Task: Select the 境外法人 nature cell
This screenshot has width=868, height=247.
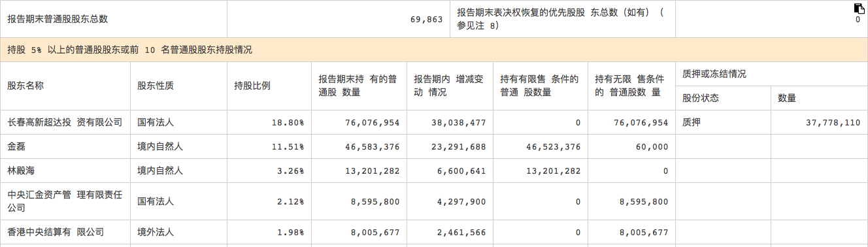Action: 156,232
